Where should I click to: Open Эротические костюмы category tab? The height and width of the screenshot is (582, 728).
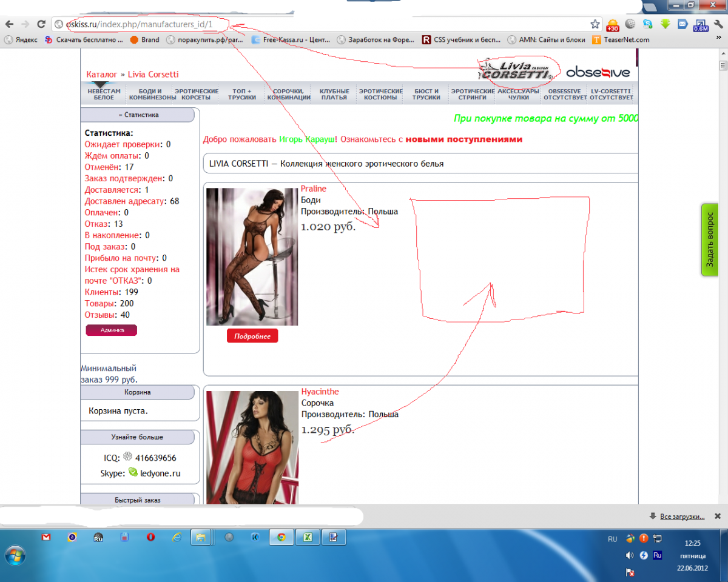click(x=381, y=94)
